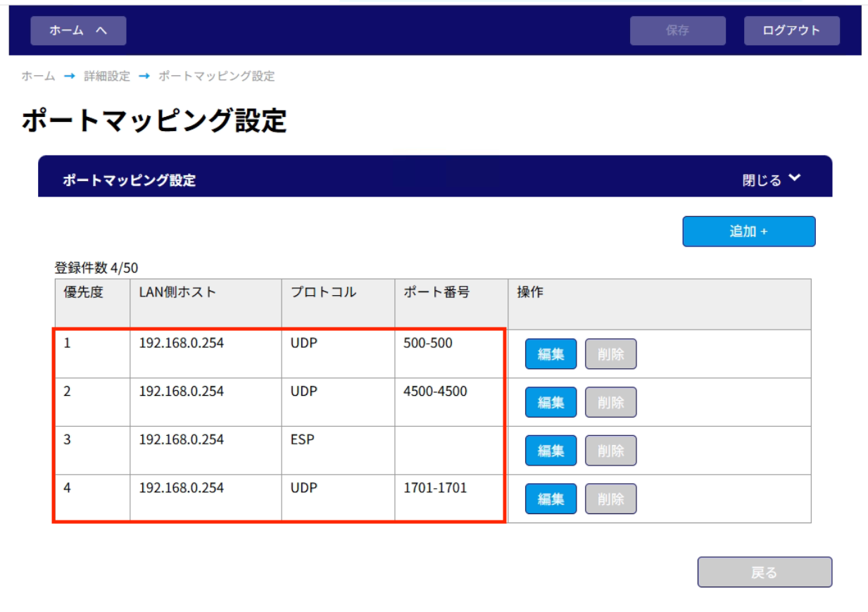868x612 pixels.
Task: Edit the port 4500-4500 entry
Action: click(551, 402)
